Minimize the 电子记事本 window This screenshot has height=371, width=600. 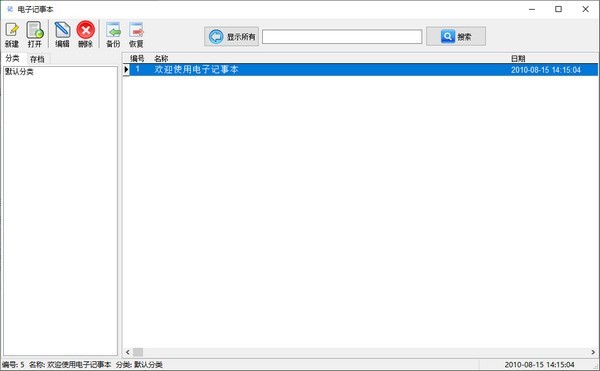pyautogui.click(x=532, y=9)
